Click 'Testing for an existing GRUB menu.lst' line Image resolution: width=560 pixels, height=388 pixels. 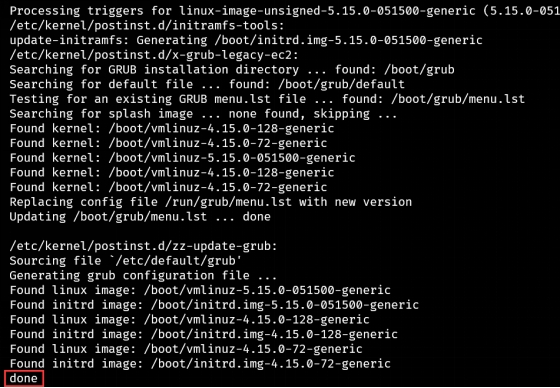pyautogui.click(x=267, y=99)
